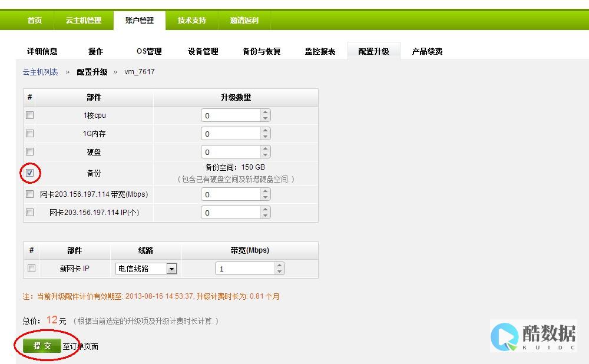The image size is (589, 364).
Task: Click the 12 元 total price text
Action: 56,320
